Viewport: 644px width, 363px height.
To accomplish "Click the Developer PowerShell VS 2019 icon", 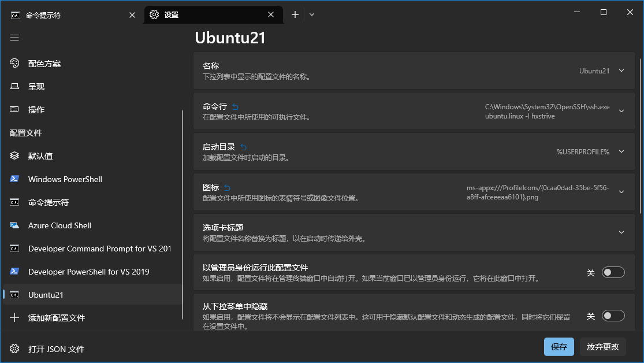I will click(14, 271).
